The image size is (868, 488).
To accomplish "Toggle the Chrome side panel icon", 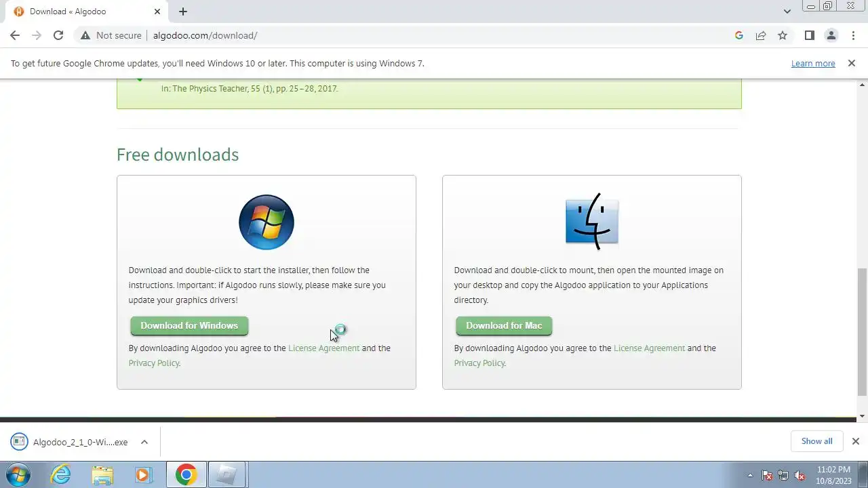I will [x=809, y=35].
